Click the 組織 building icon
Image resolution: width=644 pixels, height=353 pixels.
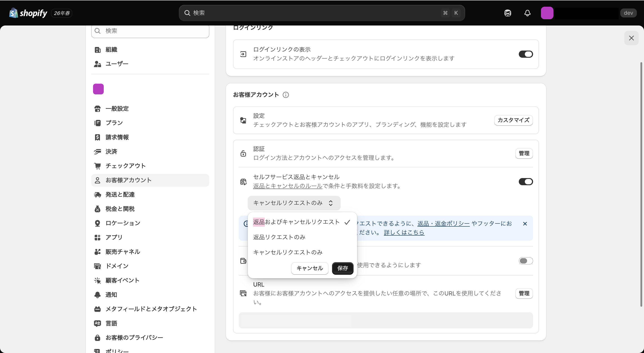[x=97, y=50]
